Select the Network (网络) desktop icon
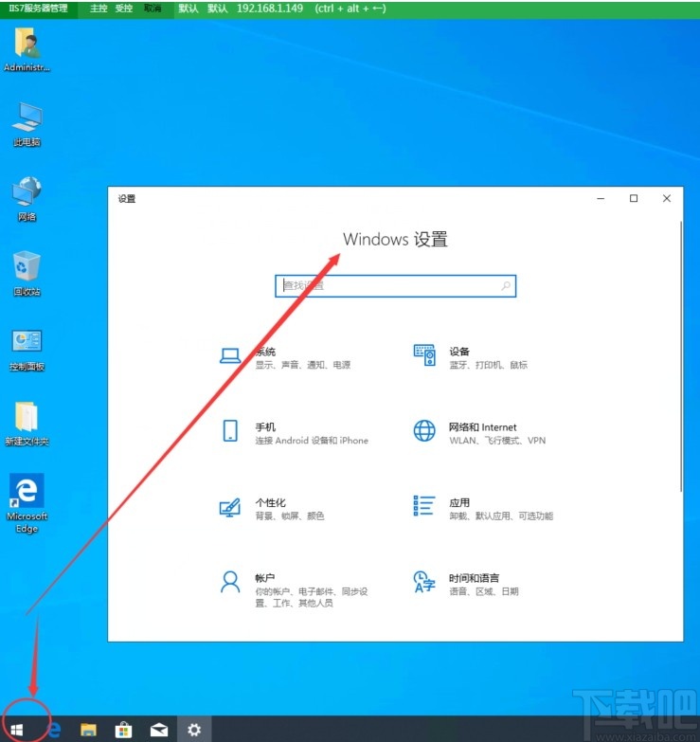This screenshot has height=742, width=700. coord(27,199)
